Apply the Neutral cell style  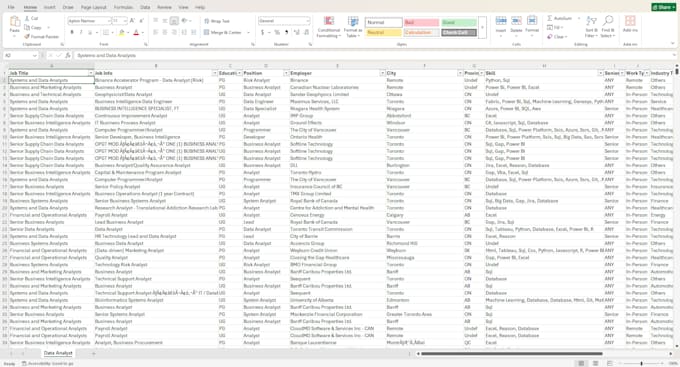[383, 33]
